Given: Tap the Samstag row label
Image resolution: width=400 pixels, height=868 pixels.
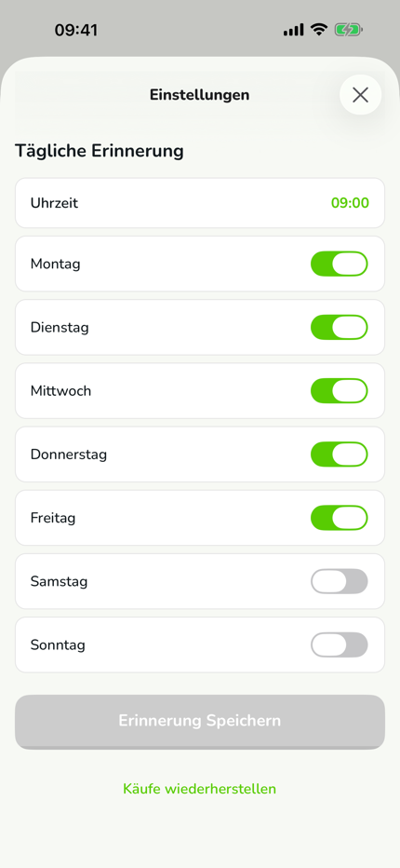Looking at the screenshot, I should coord(59,582).
